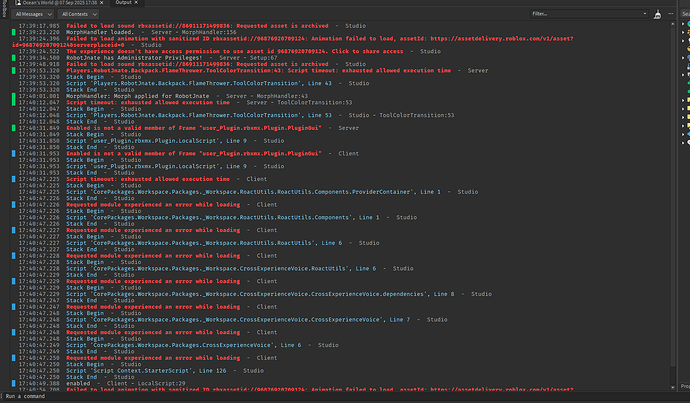Click the ToolColorTransition 'Line 53' stack entry
690x403 pixels.
click(x=199, y=115)
